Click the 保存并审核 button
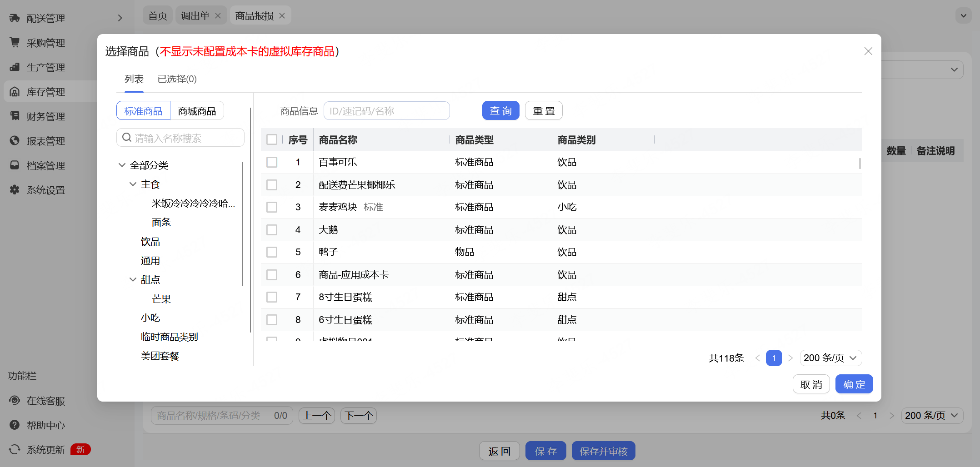Image resolution: width=980 pixels, height=467 pixels. tap(603, 451)
